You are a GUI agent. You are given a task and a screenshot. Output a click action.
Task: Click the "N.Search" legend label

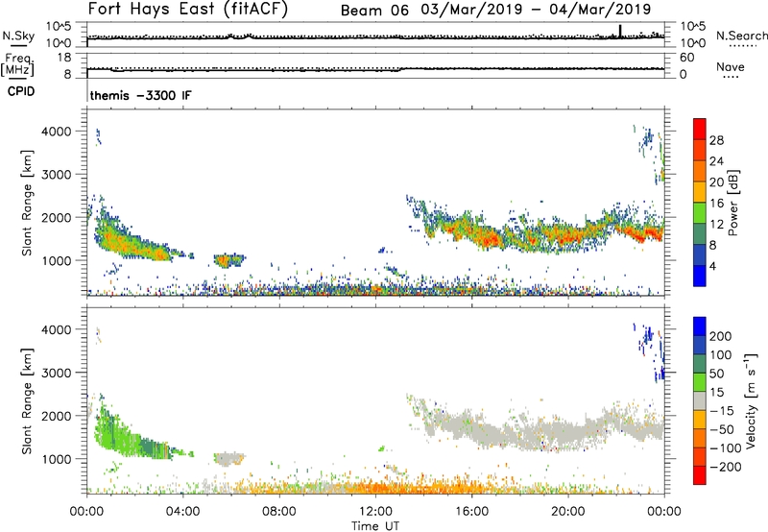click(741, 36)
